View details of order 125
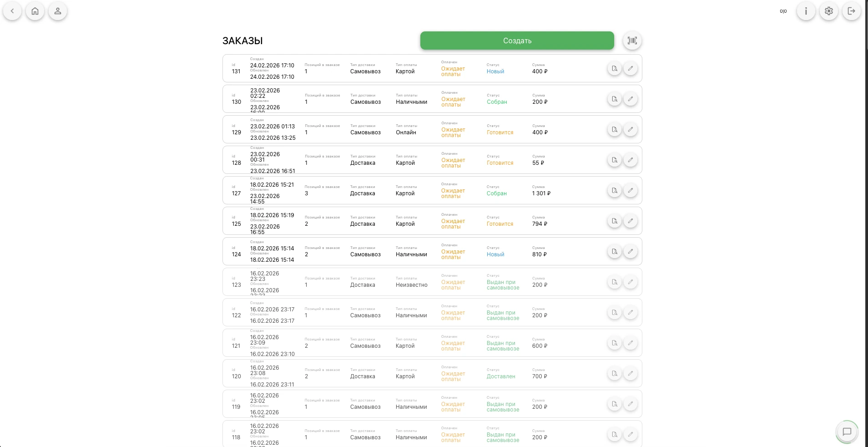Image resolution: width=868 pixels, height=447 pixels. pos(614,221)
